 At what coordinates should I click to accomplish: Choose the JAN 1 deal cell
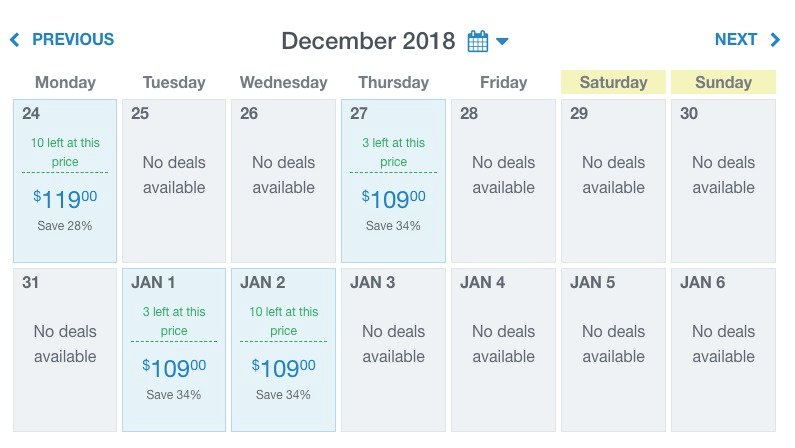tap(174, 350)
